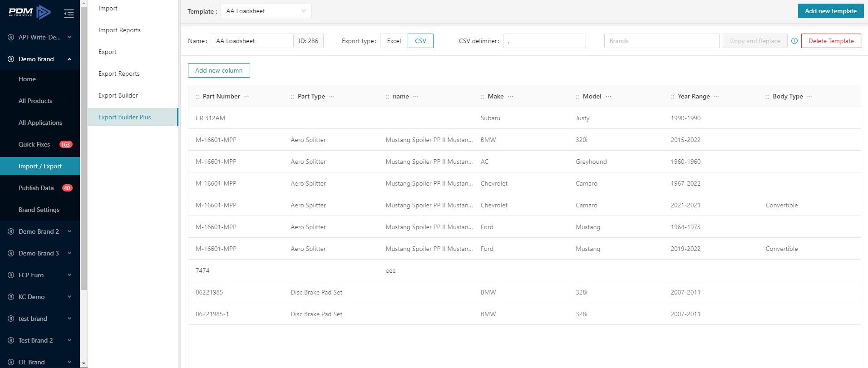Grab the Year Range column drag handle
Viewport: 868px width, 368px height.
tap(672, 97)
